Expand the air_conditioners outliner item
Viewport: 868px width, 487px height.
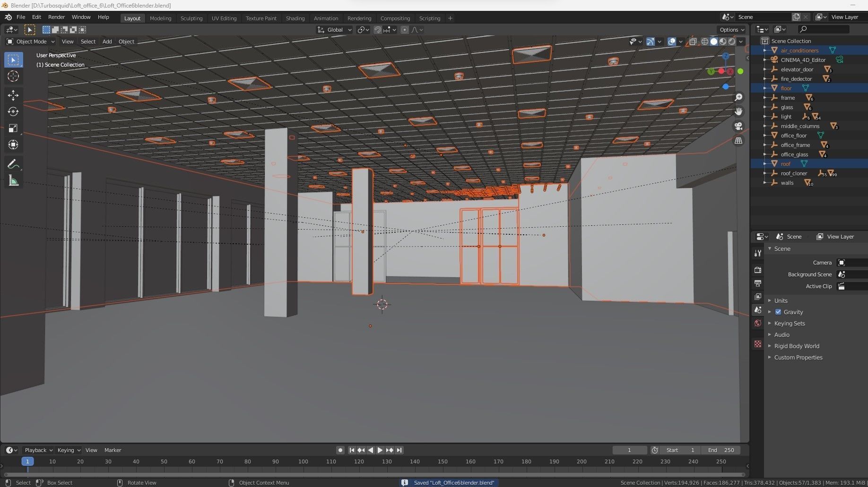[764, 51]
